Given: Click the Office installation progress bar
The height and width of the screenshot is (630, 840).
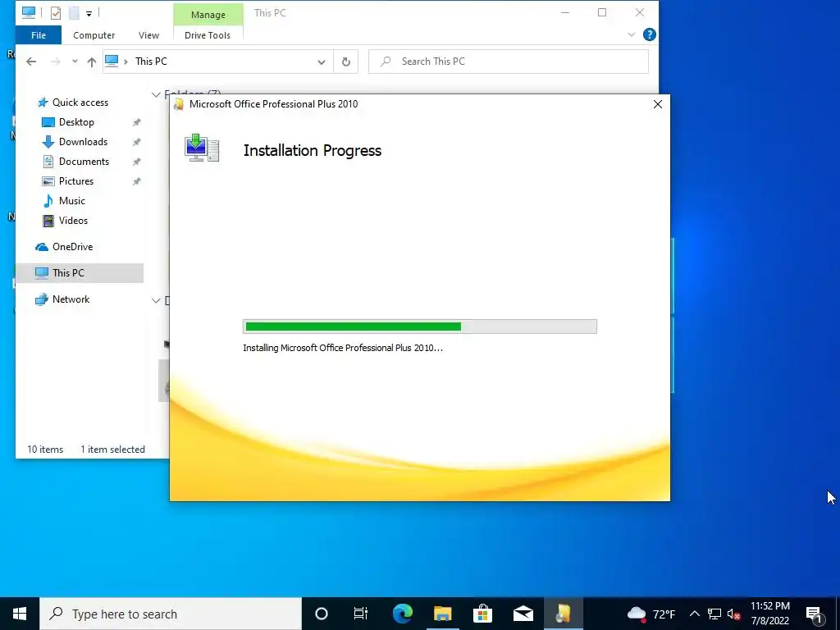Looking at the screenshot, I should point(419,326).
